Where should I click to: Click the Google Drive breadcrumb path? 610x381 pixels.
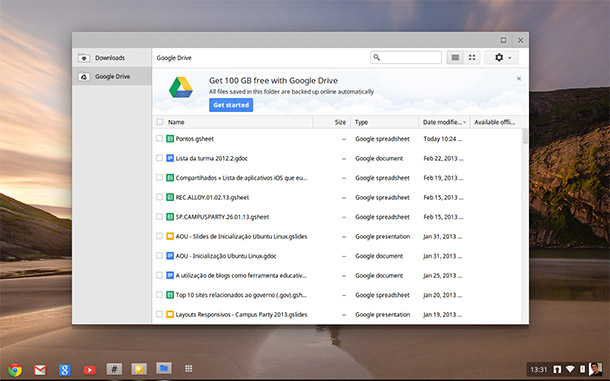pos(174,58)
